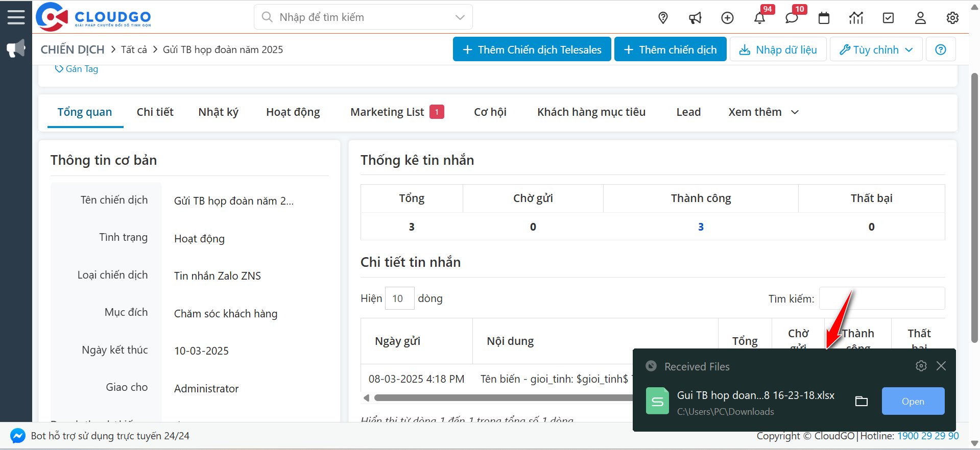Click Thêm Chiến dịch Telesales button
This screenshot has width=980, height=450.
pyautogui.click(x=532, y=49)
